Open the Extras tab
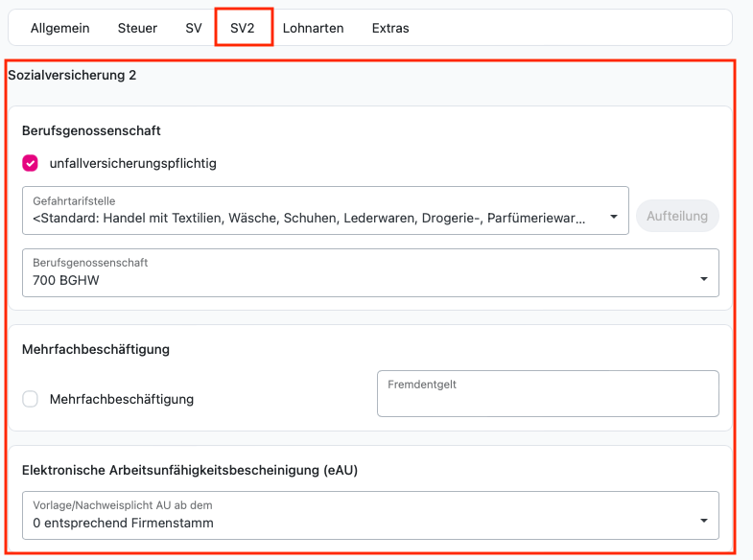Viewport: 753px width, 560px height. click(x=390, y=29)
